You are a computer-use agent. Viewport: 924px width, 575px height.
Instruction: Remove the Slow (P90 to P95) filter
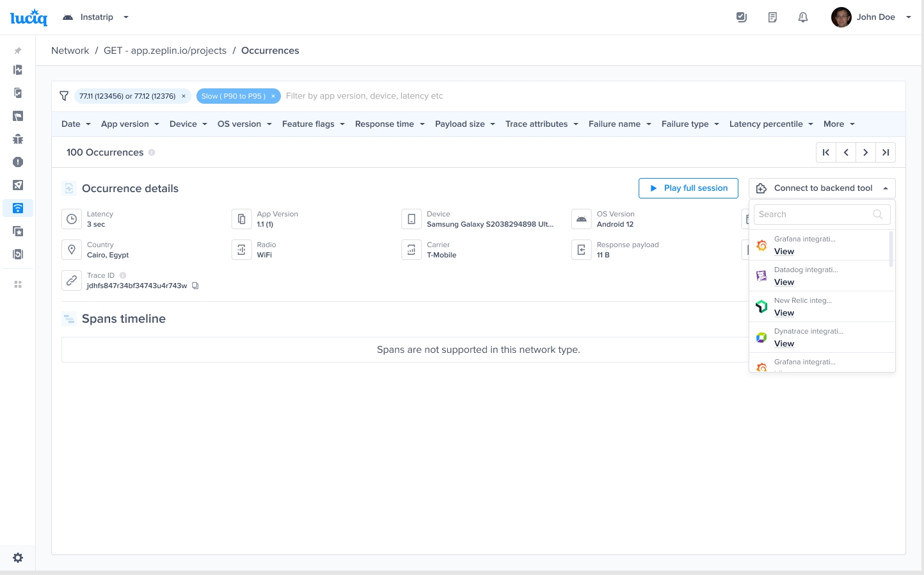click(273, 96)
